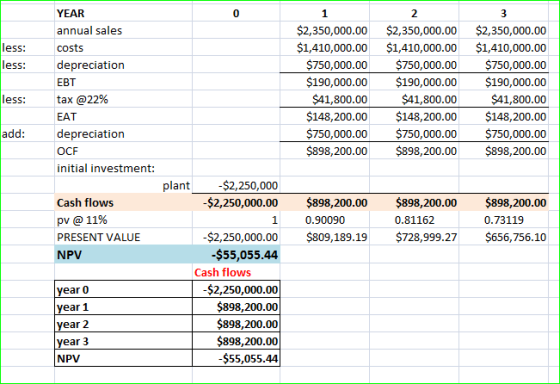560x384 pixels.
Task: Select the year 0 value in bottom table
Action: tap(240, 290)
